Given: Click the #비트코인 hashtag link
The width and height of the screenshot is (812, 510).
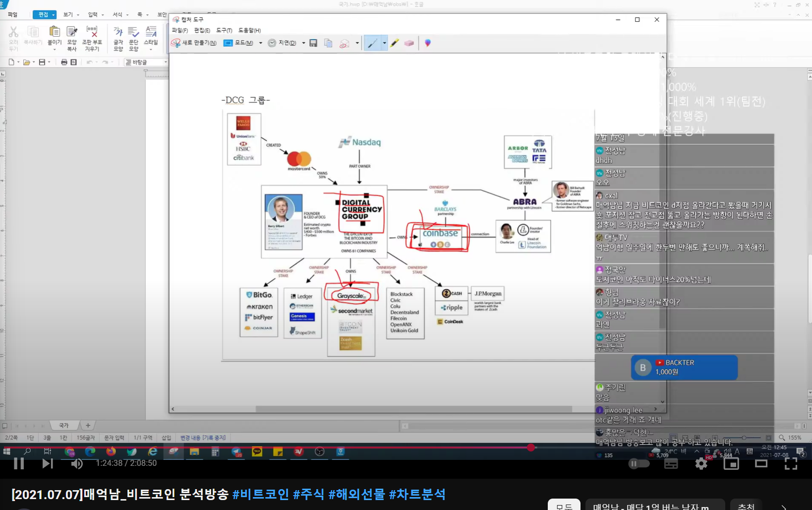Looking at the screenshot, I should 261,494.
